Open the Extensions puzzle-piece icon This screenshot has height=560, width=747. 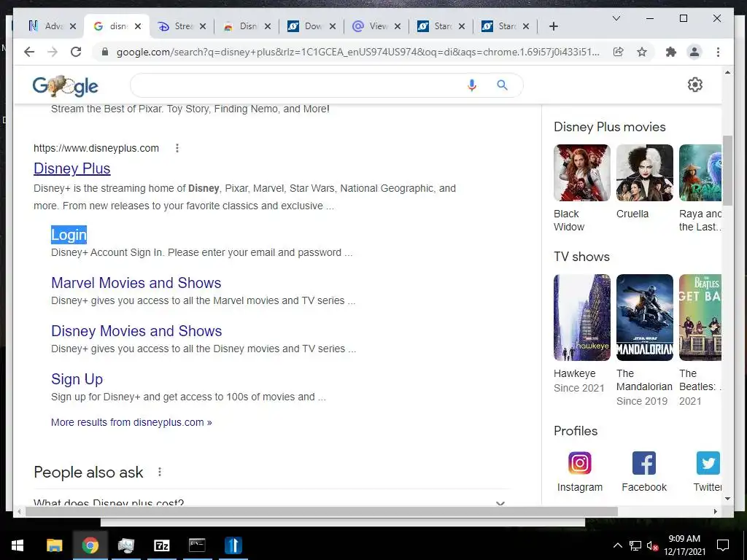pos(671,52)
